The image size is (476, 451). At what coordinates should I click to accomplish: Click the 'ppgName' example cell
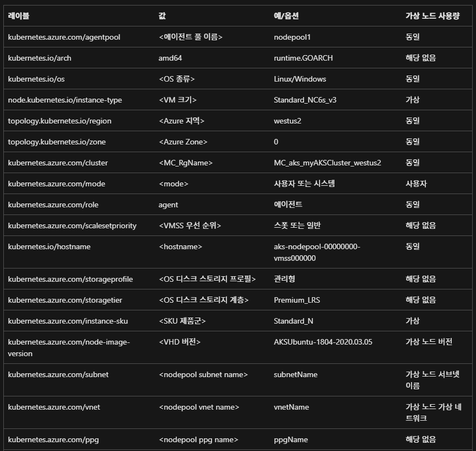click(x=291, y=440)
